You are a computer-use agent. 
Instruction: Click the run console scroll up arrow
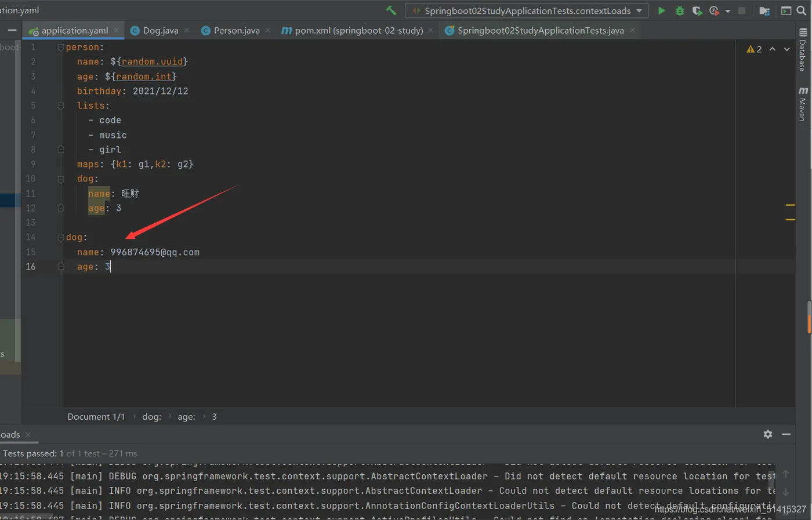point(786,474)
